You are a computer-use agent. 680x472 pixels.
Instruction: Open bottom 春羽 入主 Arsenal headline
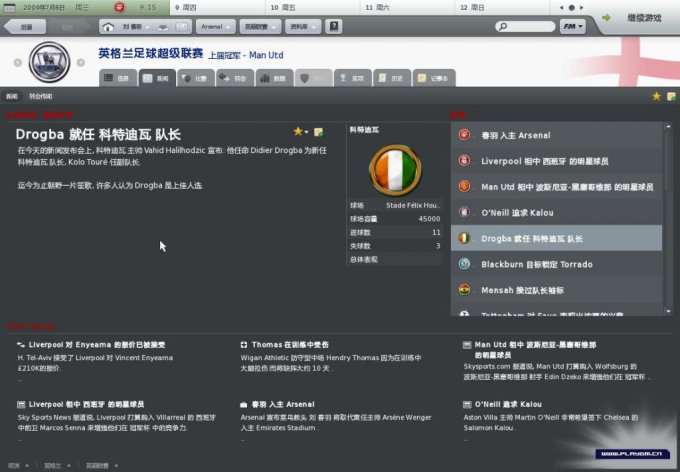[x=283, y=404]
